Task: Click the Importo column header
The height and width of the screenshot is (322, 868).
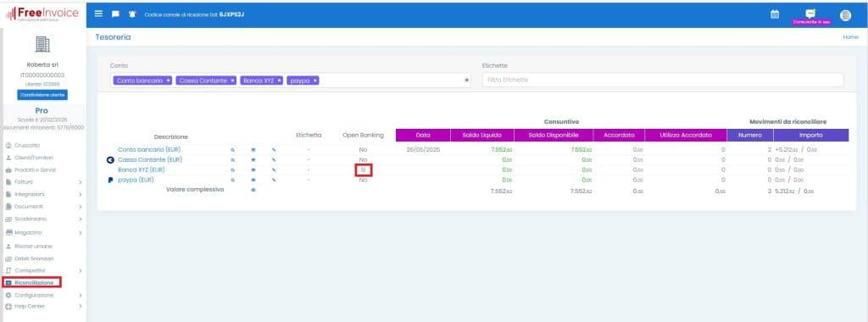Action: (x=810, y=135)
